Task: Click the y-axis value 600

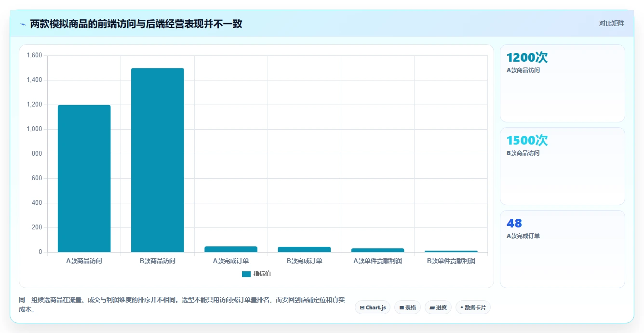Action: pyautogui.click(x=38, y=178)
